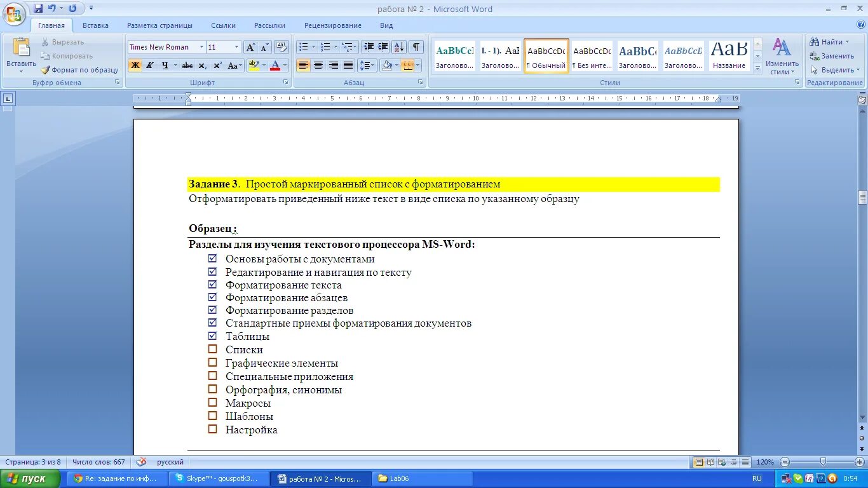This screenshot has width=868, height=488.
Task: Show paragraph marks (¶)
Action: click(x=416, y=47)
